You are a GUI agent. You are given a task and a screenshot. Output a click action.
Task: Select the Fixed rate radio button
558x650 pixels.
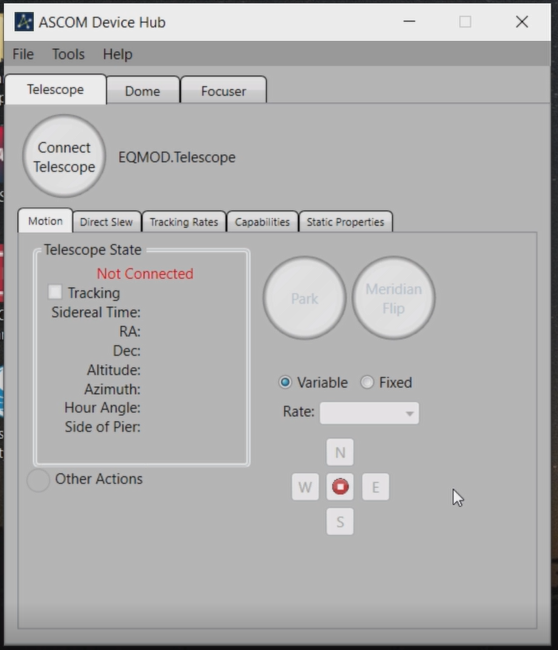(367, 382)
